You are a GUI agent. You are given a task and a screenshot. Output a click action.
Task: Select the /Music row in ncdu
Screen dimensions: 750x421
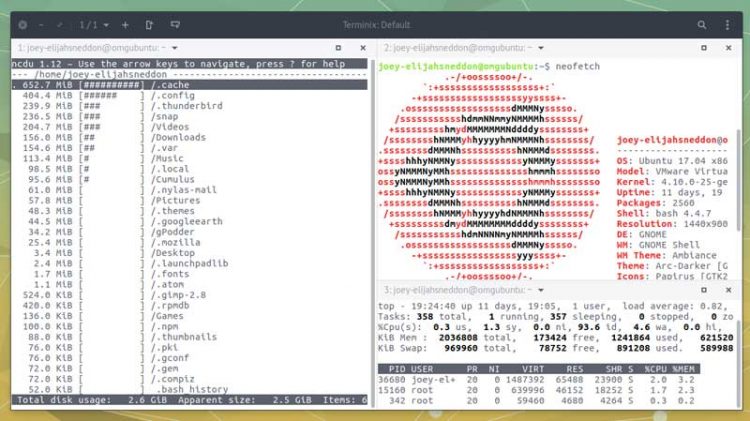190,158
